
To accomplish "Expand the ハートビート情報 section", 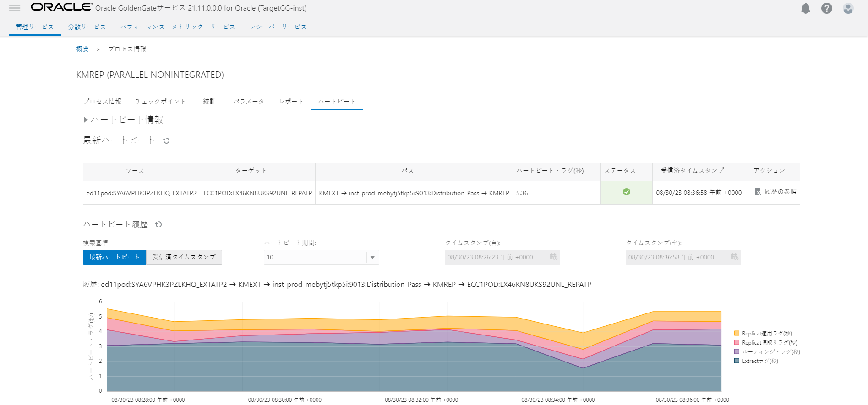I will coord(85,120).
